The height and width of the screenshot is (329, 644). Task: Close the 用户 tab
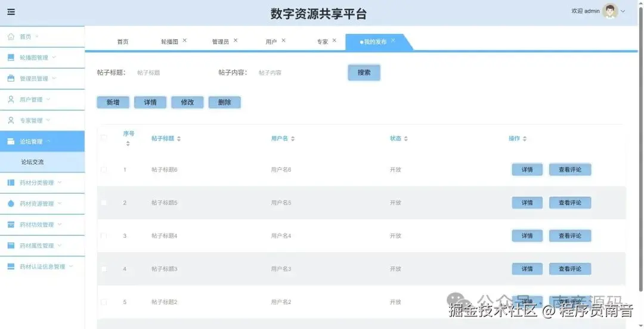point(283,41)
